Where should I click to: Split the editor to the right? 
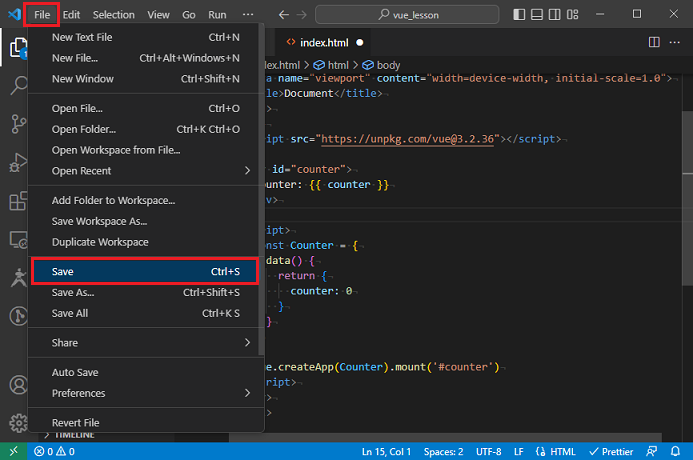(654, 42)
